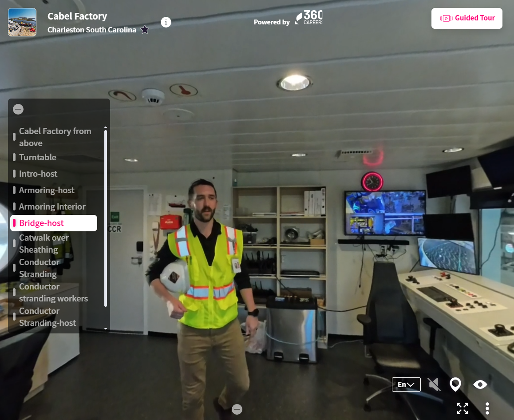This screenshot has width=514, height=420.
Task: Open the En language dropdown
Action: pyautogui.click(x=406, y=384)
